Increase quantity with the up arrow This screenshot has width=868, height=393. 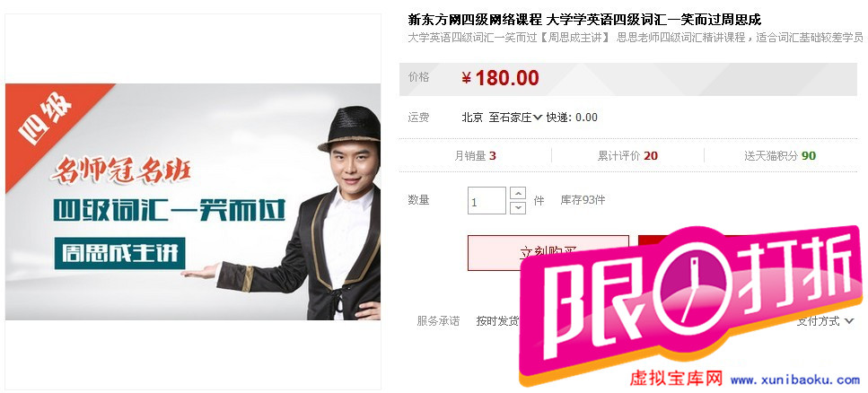[518, 194]
